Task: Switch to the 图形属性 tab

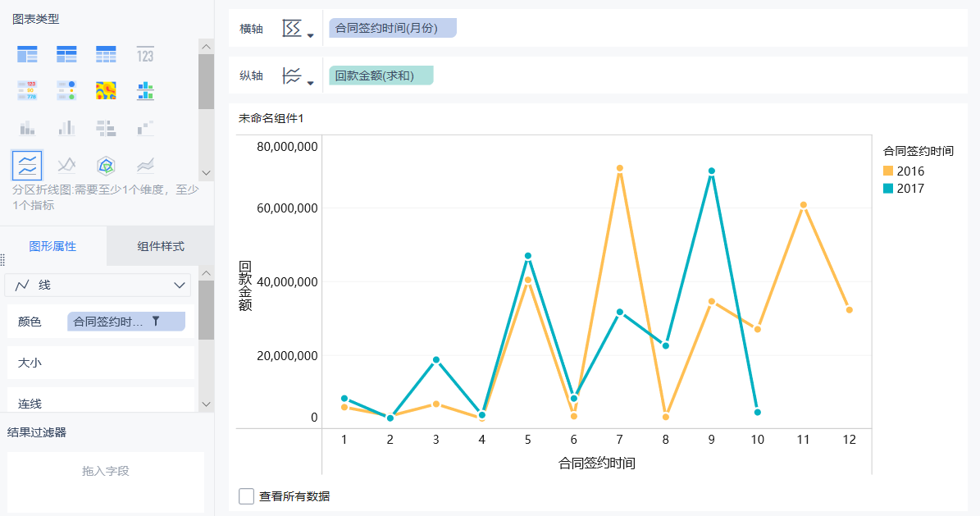Action: pos(52,246)
